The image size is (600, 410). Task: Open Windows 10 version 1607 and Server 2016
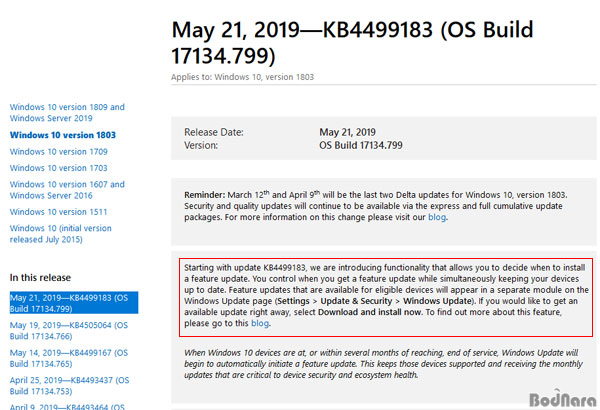[x=67, y=190]
